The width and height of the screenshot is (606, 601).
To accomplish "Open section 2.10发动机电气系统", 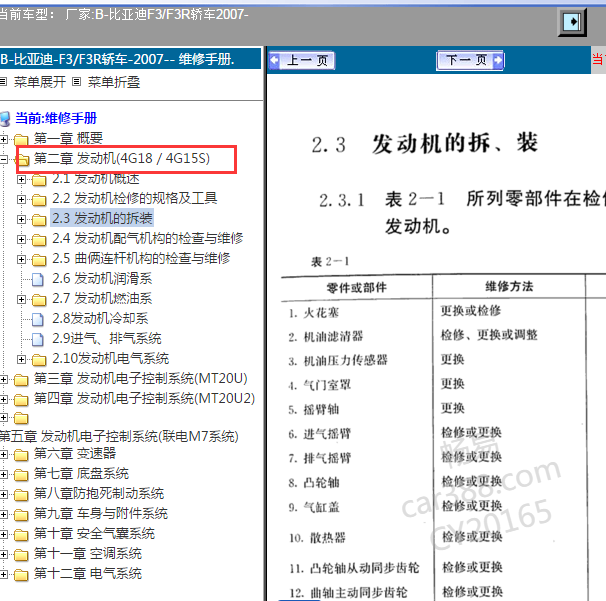I will 111,358.
